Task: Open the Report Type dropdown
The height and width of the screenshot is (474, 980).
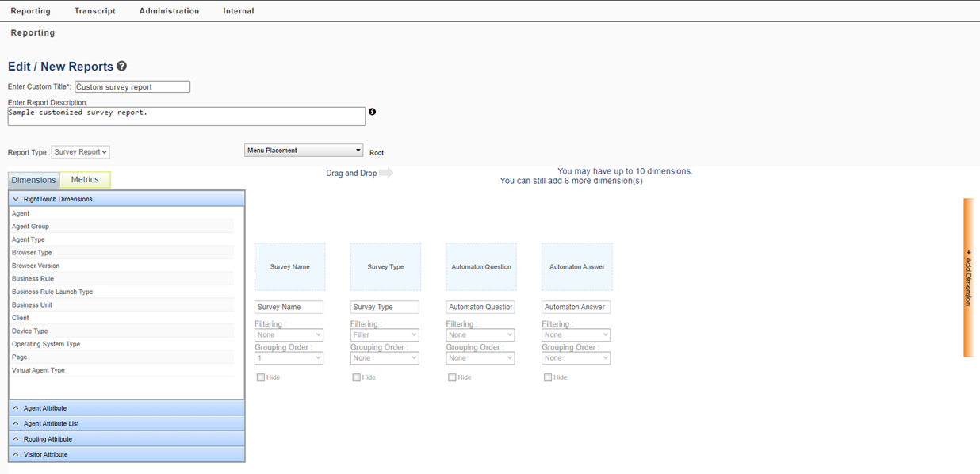Action: click(x=81, y=152)
